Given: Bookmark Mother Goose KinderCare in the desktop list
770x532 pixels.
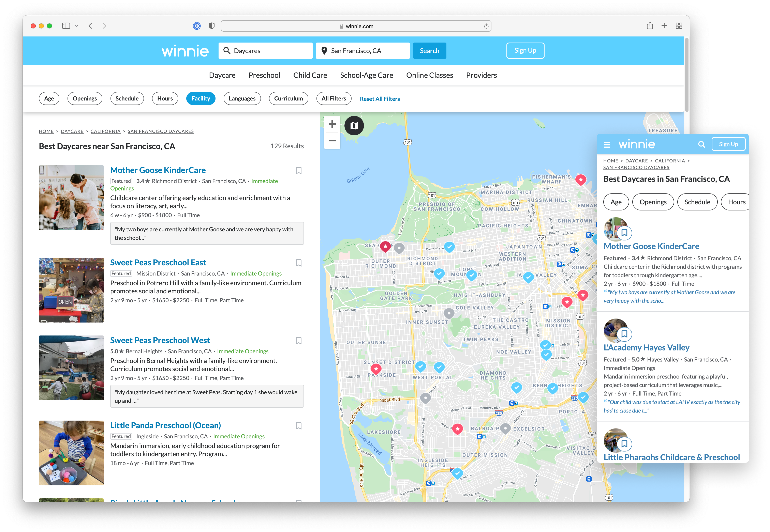Looking at the screenshot, I should [298, 170].
